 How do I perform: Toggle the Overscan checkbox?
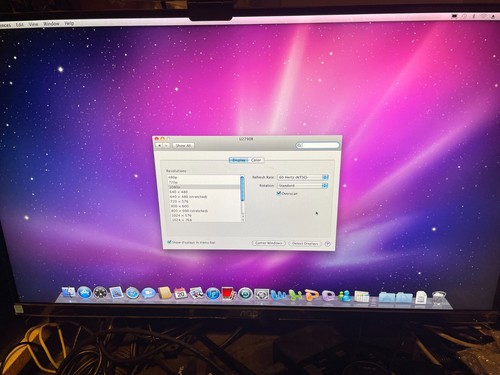tap(279, 193)
